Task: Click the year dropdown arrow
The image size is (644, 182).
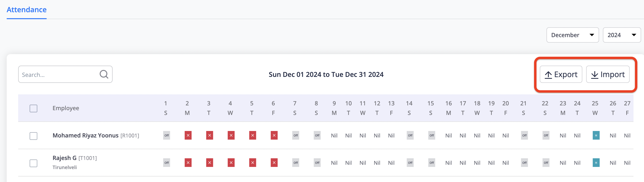Action: pos(634,35)
